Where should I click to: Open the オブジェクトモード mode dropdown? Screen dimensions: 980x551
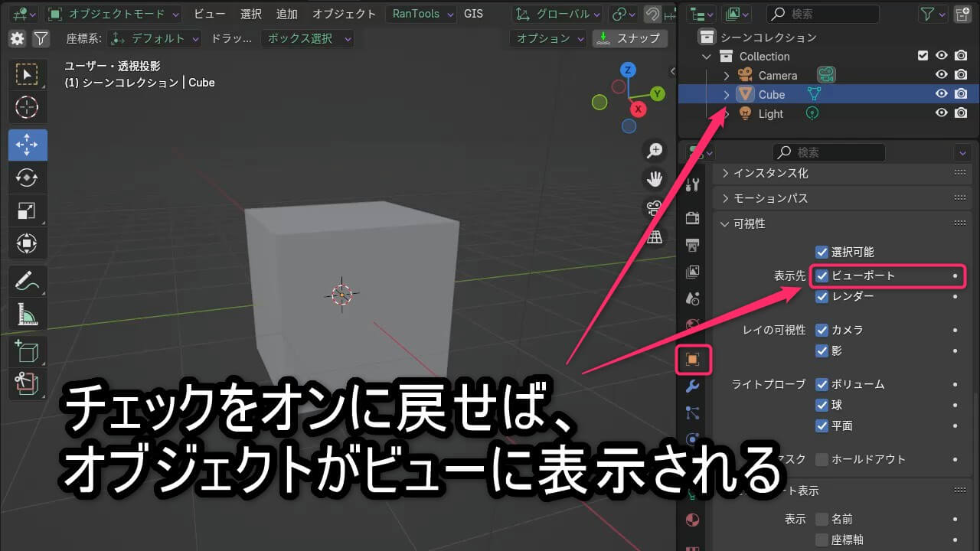pyautogui.click(x=113, y=14)
